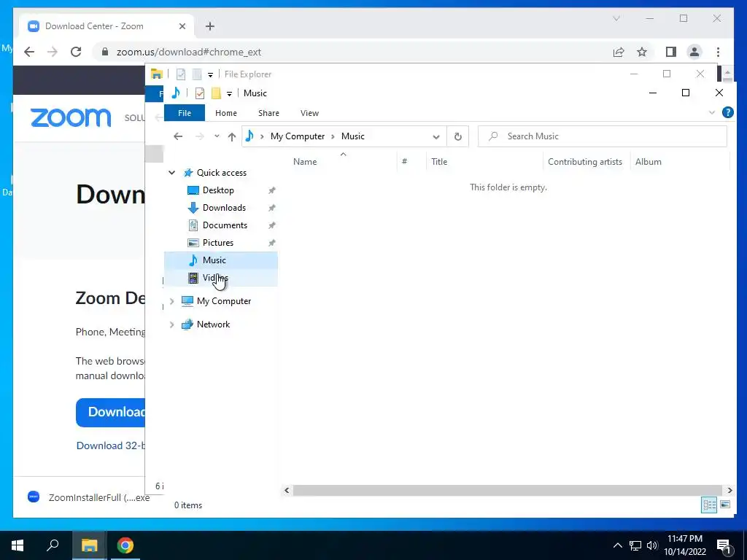Expand the My Computer tree node
Viewport: 747px width, 560px height.
(172, 301)
